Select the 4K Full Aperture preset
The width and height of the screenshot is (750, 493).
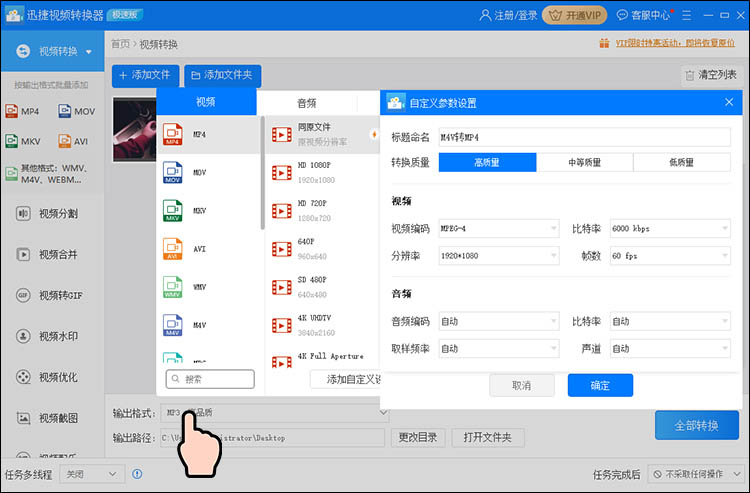(323, 360)
